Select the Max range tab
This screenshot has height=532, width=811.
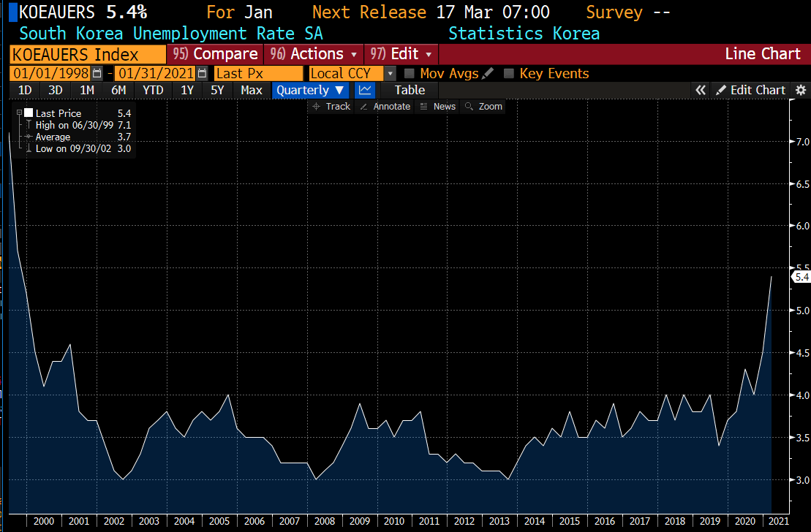252,90
